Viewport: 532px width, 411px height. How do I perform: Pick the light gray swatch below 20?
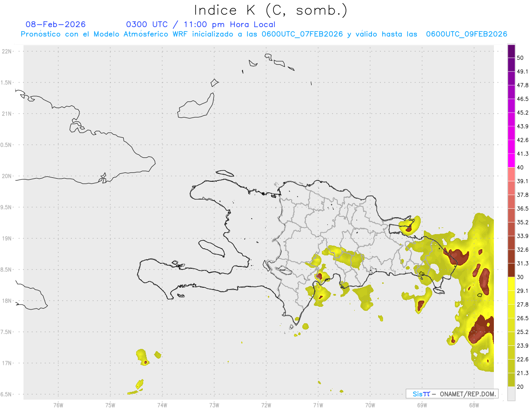click(x=511, y=393)
